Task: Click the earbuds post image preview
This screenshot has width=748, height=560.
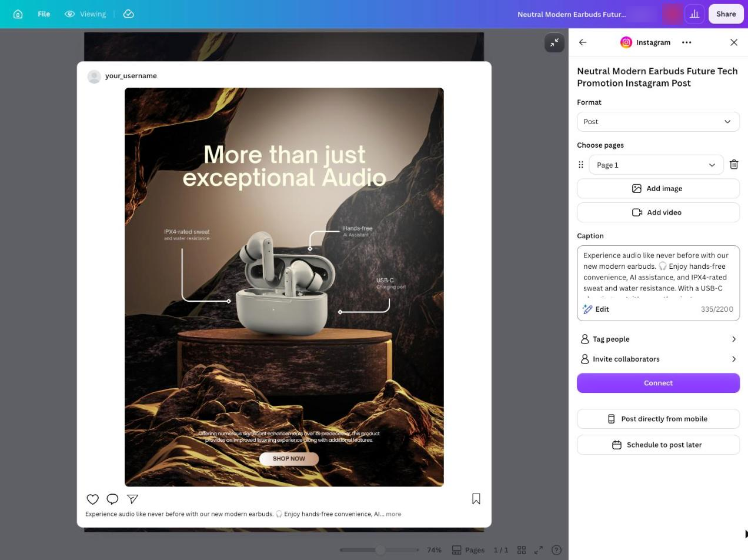Action: [x=284, y=287]
